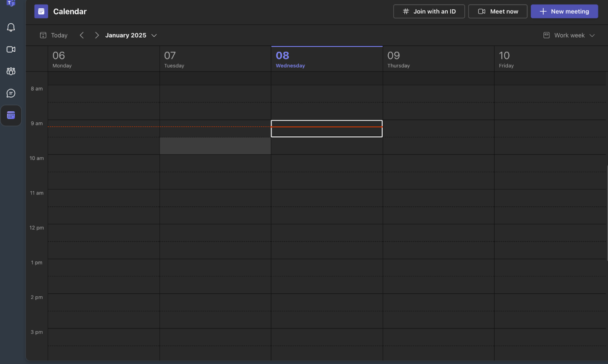This screenshot has height=364, width=608.
Task: Jump to Today in calendar
Action: click(x=54, y=36)
